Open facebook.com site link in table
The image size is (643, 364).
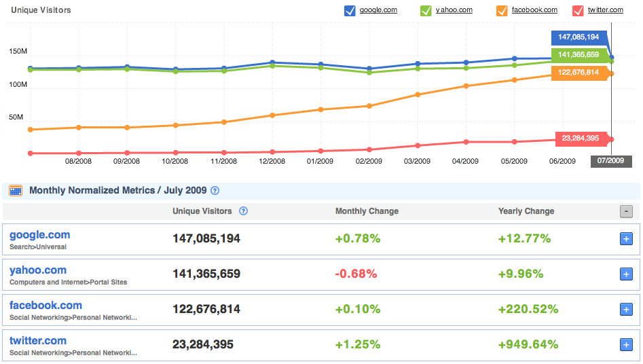coord(45,306)
